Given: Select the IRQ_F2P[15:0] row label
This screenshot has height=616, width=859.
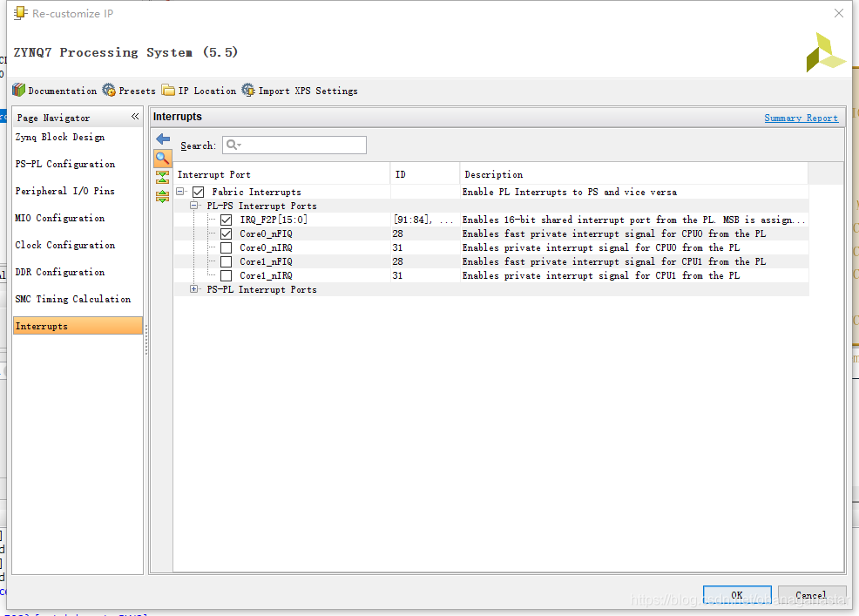Looking at the screenshot, I should (x=274, y=220).
